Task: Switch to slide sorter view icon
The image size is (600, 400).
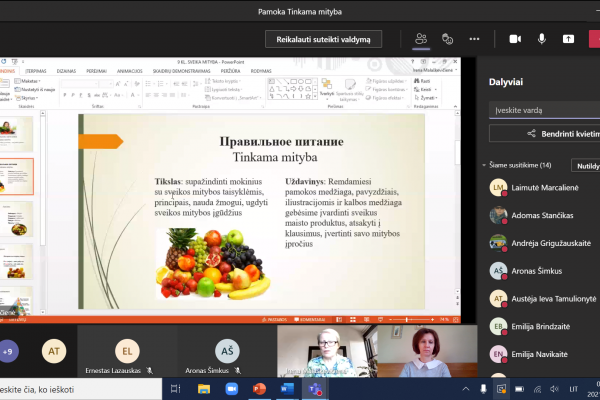Action: [352, 320]
